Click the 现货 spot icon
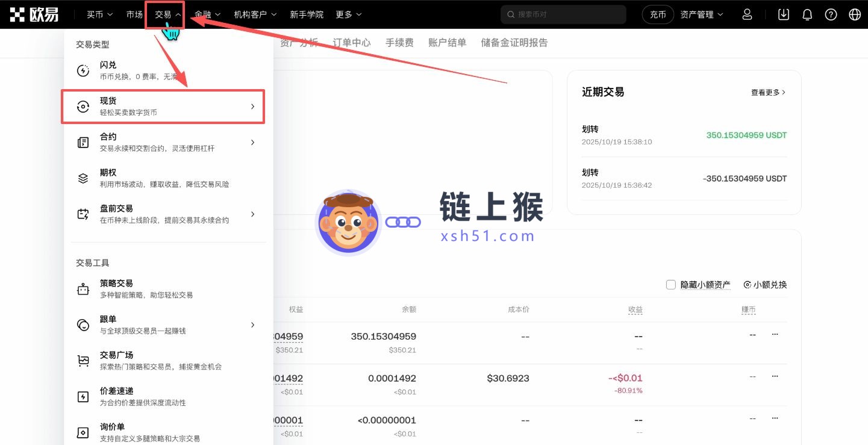This screenshot has height=445, width=868. (x=83, y=107)
